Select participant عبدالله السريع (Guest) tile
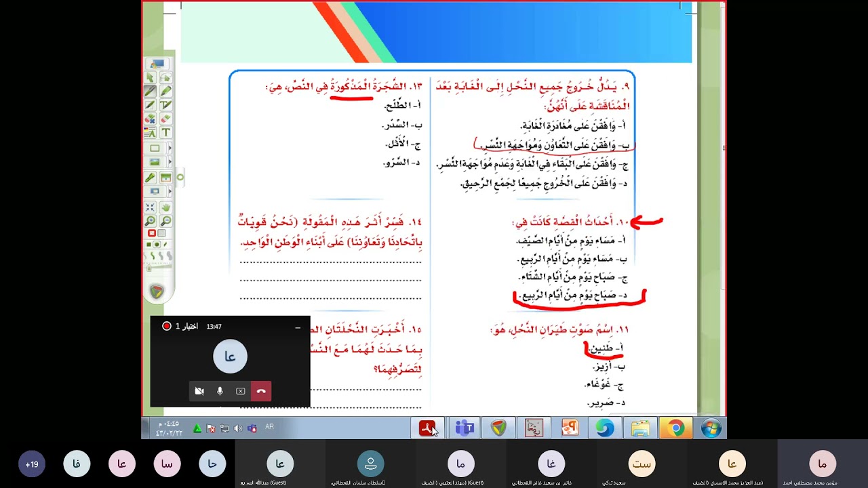868x488 pixels. (x=280, y=464)
